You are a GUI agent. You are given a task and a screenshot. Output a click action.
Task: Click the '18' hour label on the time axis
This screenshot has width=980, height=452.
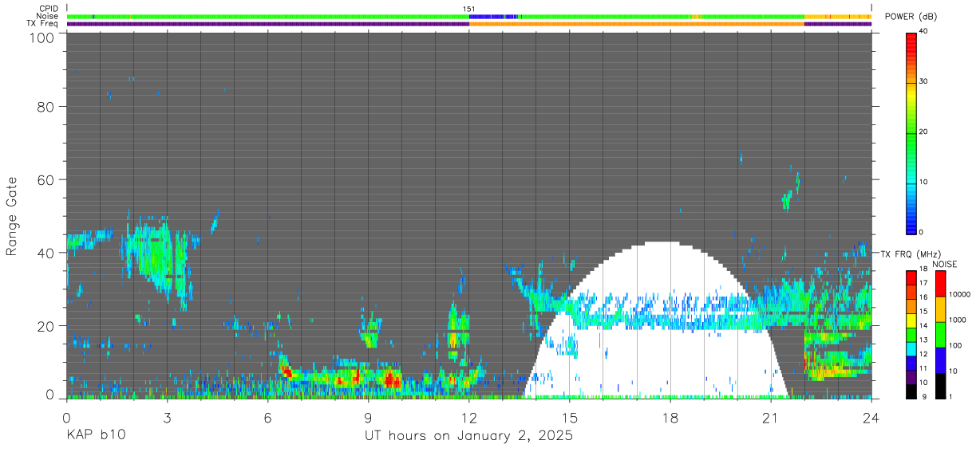[x=670, y=417]
